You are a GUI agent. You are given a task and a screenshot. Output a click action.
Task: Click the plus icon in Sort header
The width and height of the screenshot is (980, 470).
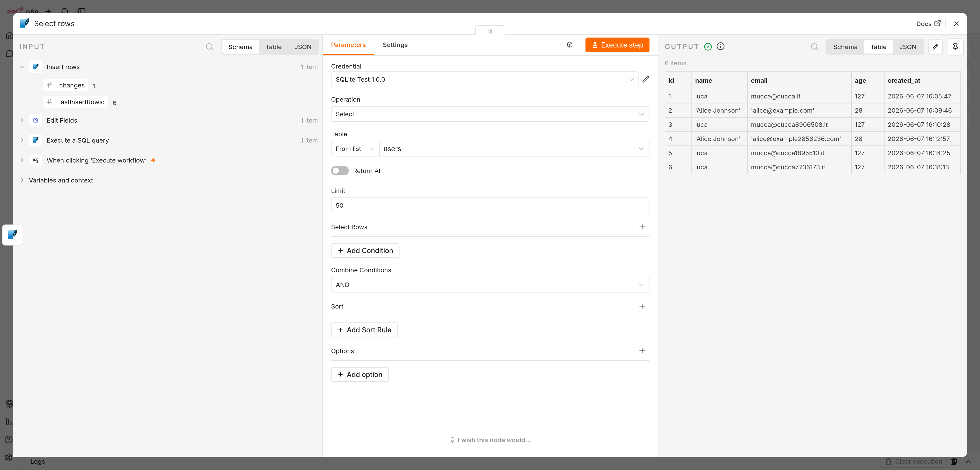(642, 306)
